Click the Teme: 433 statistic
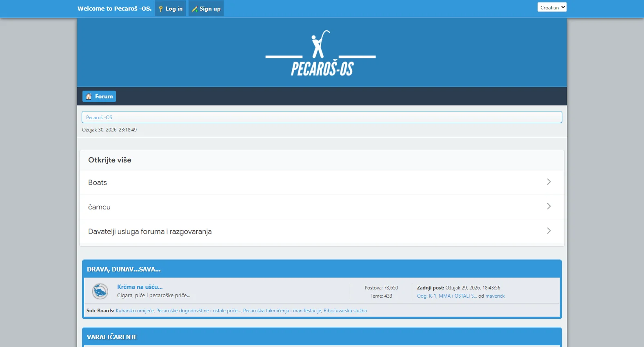The height and width of the screenshot is (347, 644). coord(381,296)
